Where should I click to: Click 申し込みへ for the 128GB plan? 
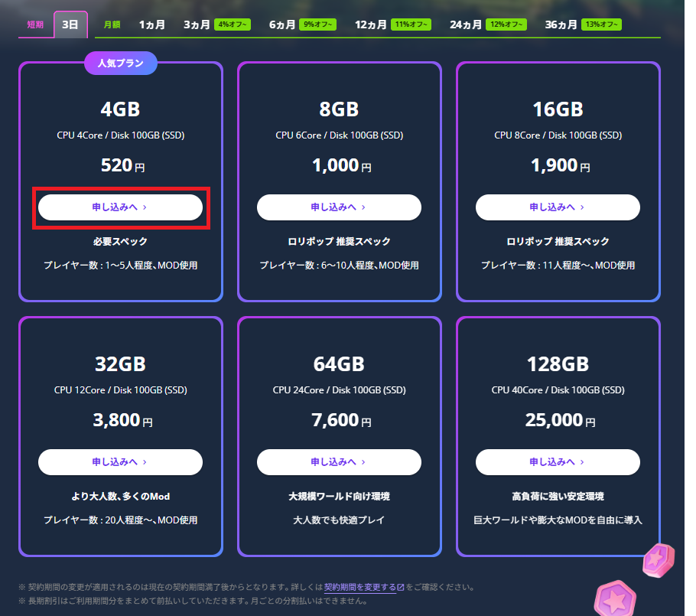point(558,462)
